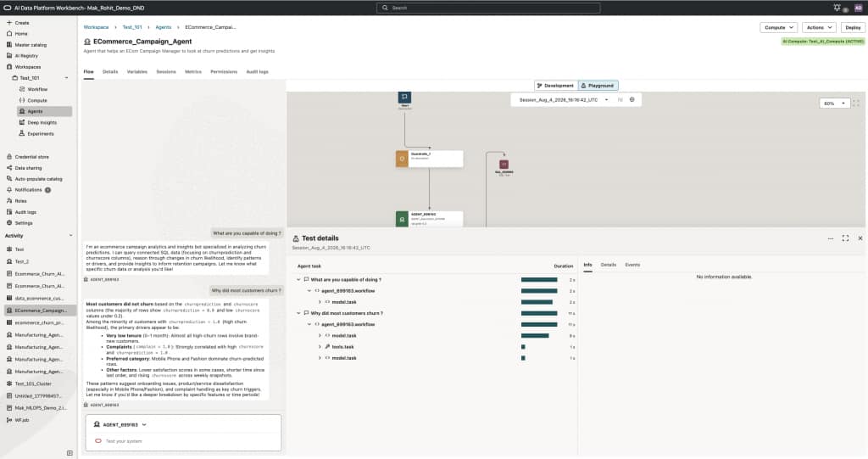Collapse 'Why did most customers churn ?' row
Viewport: 868px width, 459px height.
(298, 313)
